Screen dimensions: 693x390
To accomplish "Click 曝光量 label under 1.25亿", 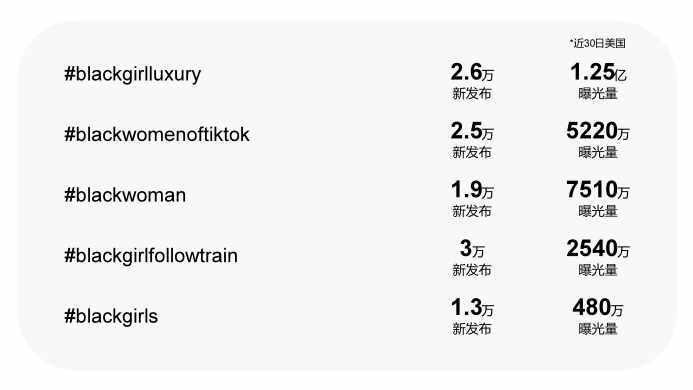I will pyautogui.click(x=598, y=94).
